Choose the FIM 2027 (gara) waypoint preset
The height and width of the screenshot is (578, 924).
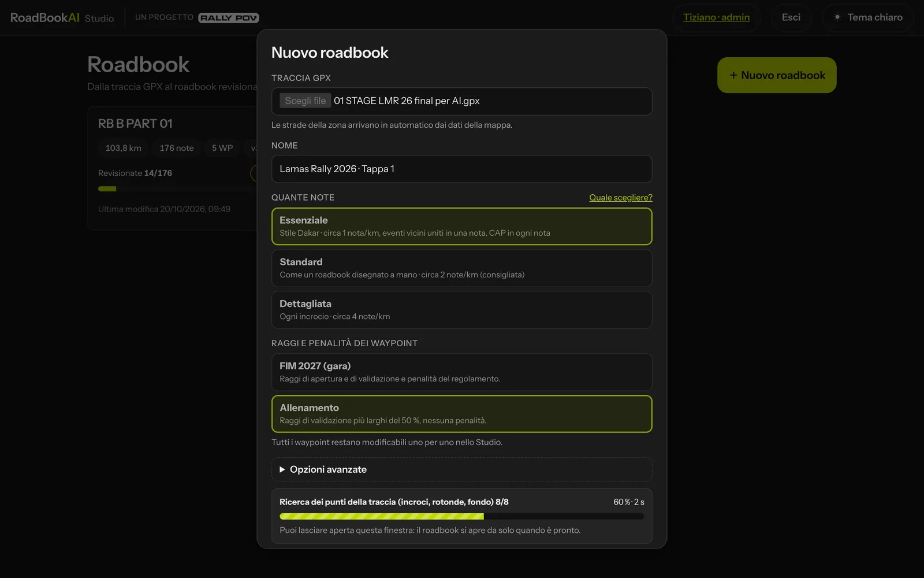click(461, 372)
